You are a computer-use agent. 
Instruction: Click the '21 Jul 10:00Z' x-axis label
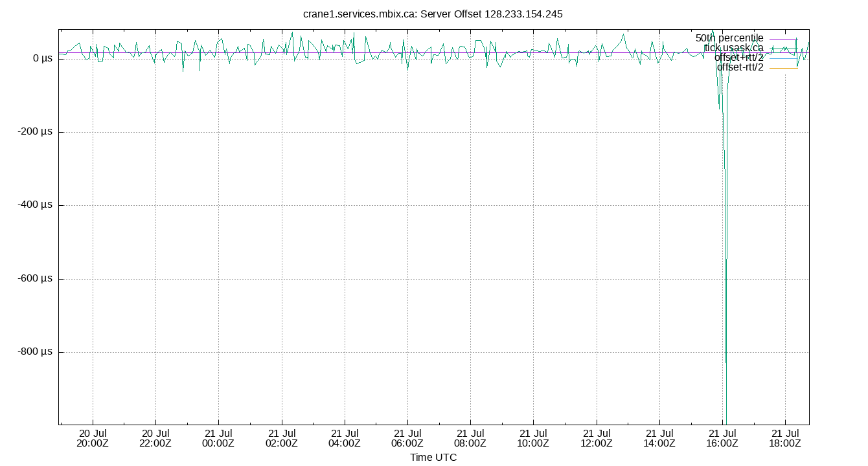pos(533,438)
